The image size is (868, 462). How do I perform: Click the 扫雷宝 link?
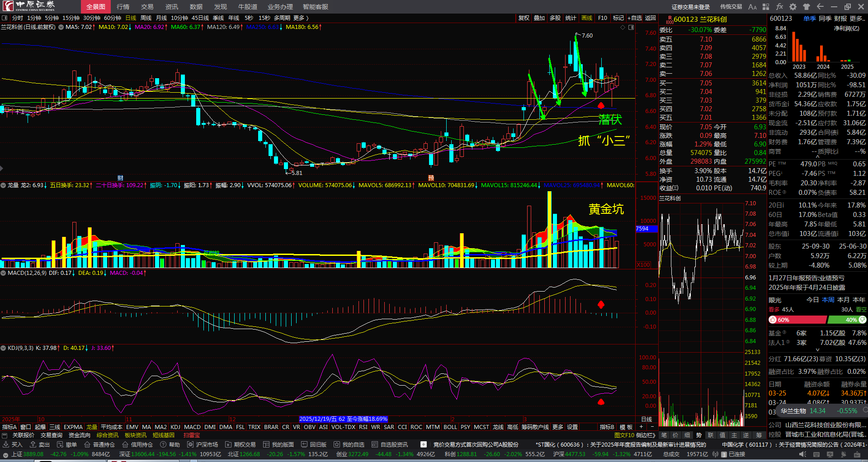click(192, 435)
